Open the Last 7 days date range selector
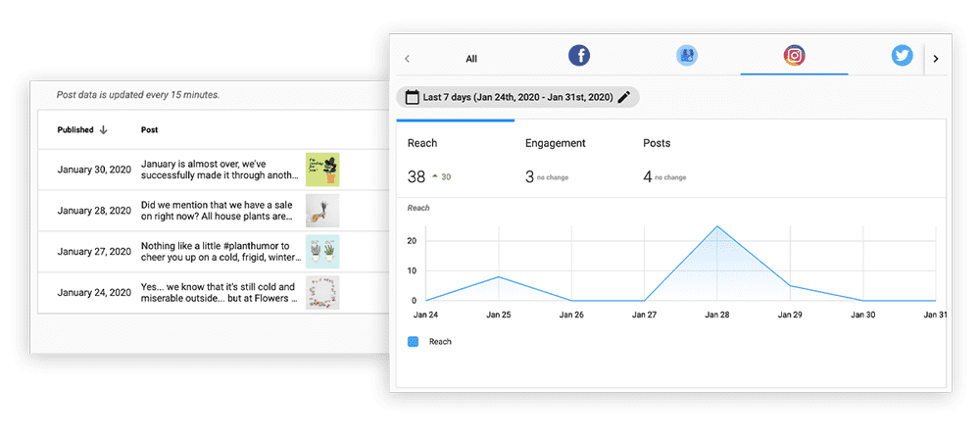This screenshot has height=439, width=980. tap(516, 97)
